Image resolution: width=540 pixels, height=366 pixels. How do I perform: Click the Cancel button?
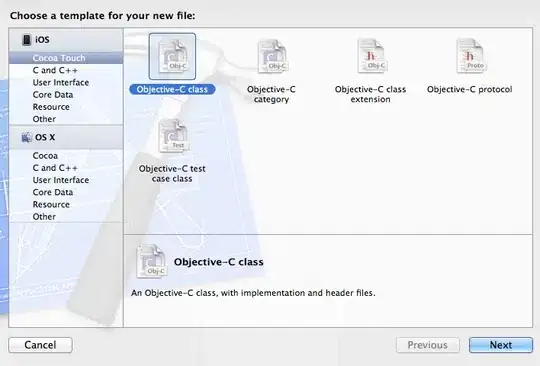40,345
